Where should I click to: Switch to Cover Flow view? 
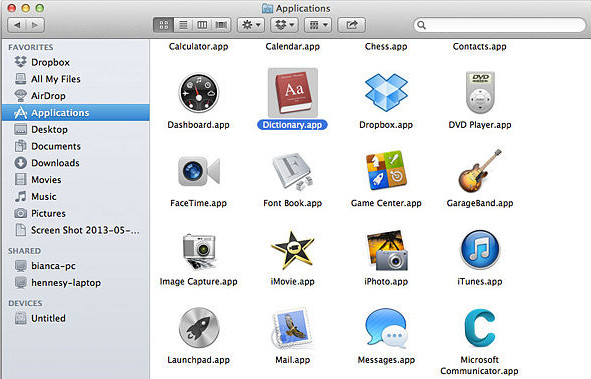click(x=221, y=25)
